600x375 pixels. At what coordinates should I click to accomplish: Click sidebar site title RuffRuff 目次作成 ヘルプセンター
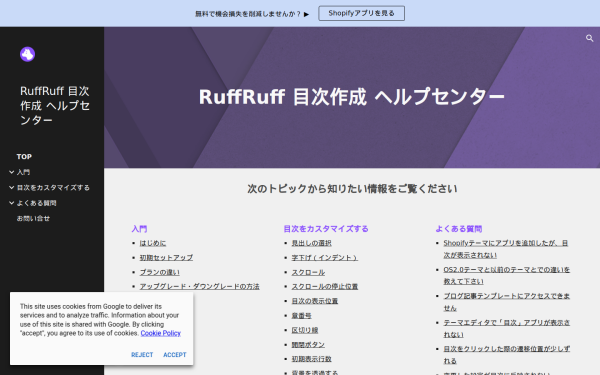point(55,105)
